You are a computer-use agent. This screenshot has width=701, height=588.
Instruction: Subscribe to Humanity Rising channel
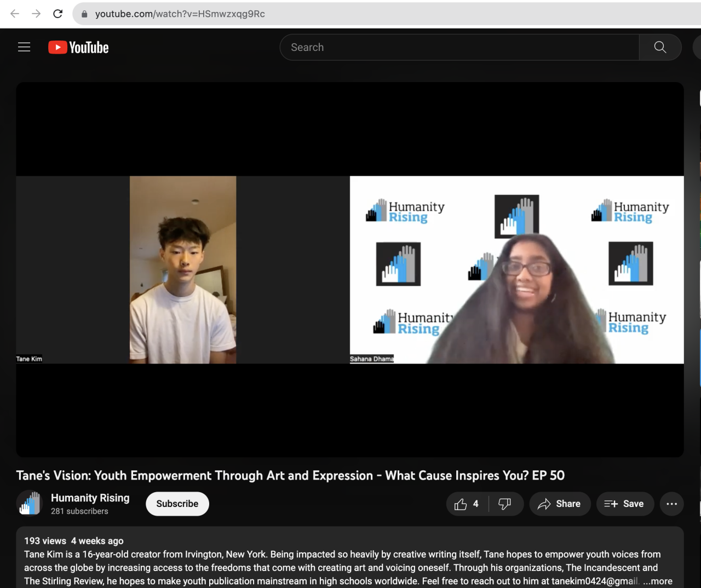177,504
